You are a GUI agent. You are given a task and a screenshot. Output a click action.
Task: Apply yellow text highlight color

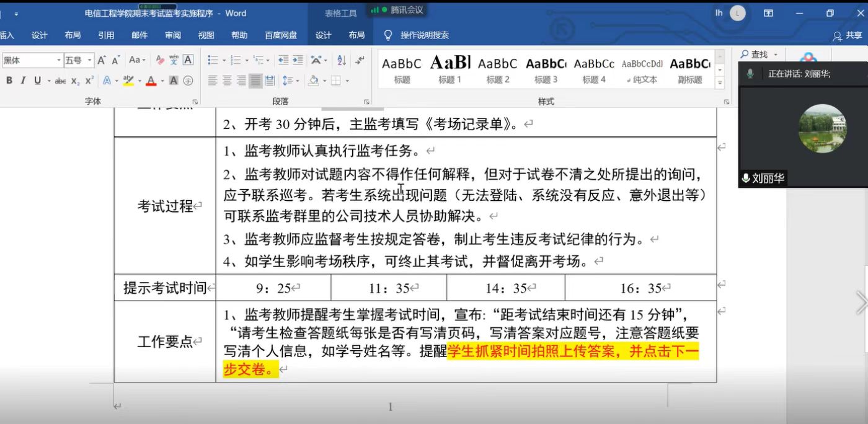pyautogui.click(x=128, y=79)
